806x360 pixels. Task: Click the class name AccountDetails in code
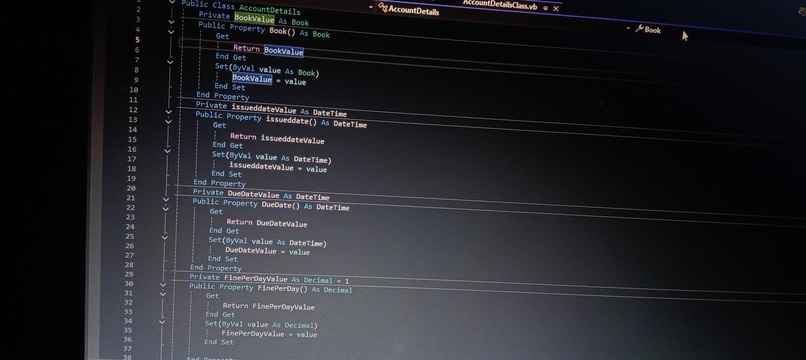(x=269, y=9)
